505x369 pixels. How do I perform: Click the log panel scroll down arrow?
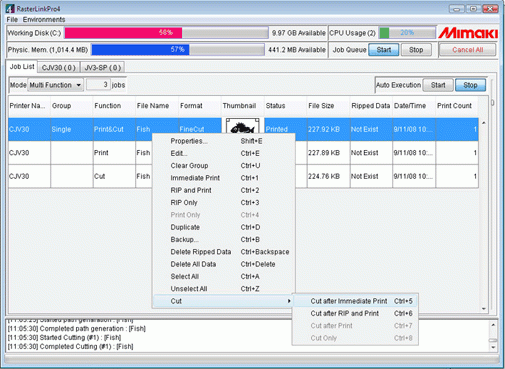[493, 347]
